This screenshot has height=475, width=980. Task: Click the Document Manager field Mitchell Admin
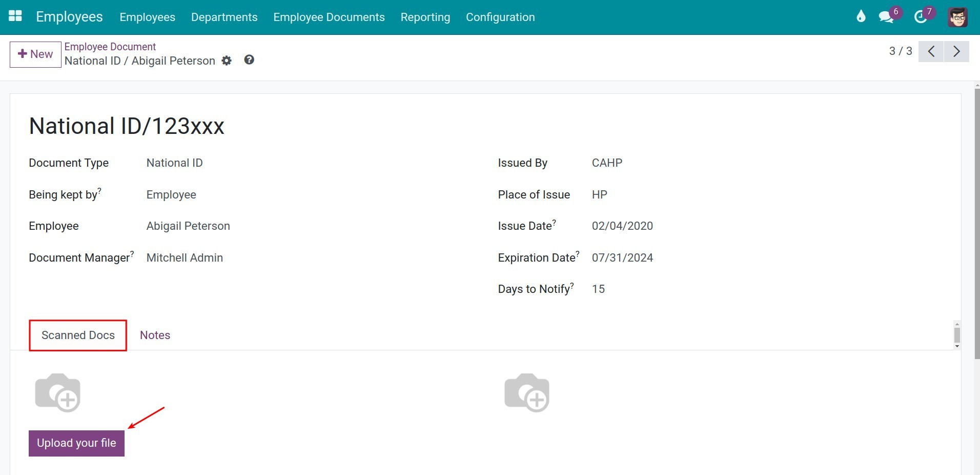coord(185,258)
